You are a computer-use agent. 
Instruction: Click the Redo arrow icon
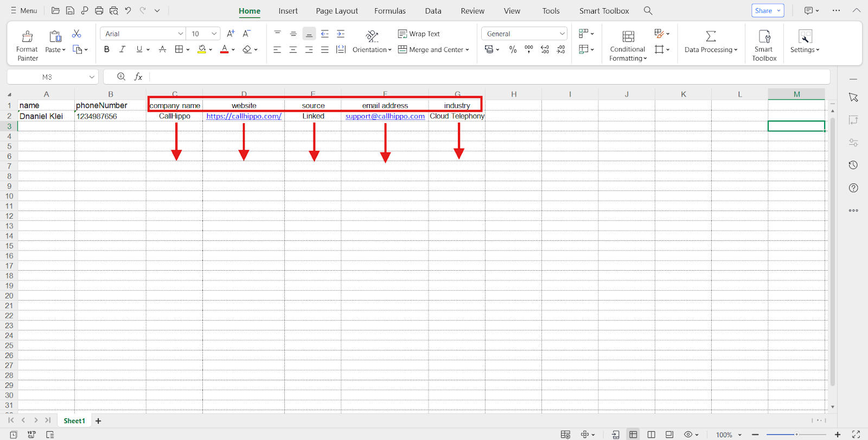[143, 10]
